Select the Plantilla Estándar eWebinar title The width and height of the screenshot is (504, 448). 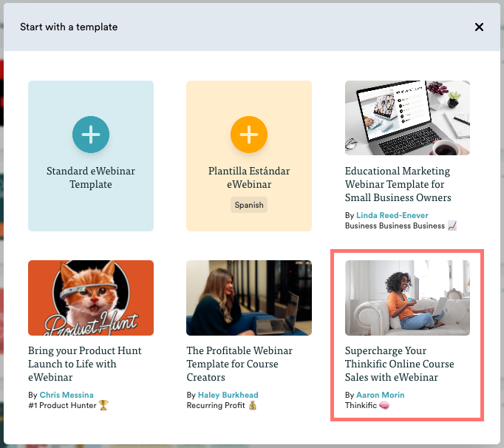pos(249,177)
